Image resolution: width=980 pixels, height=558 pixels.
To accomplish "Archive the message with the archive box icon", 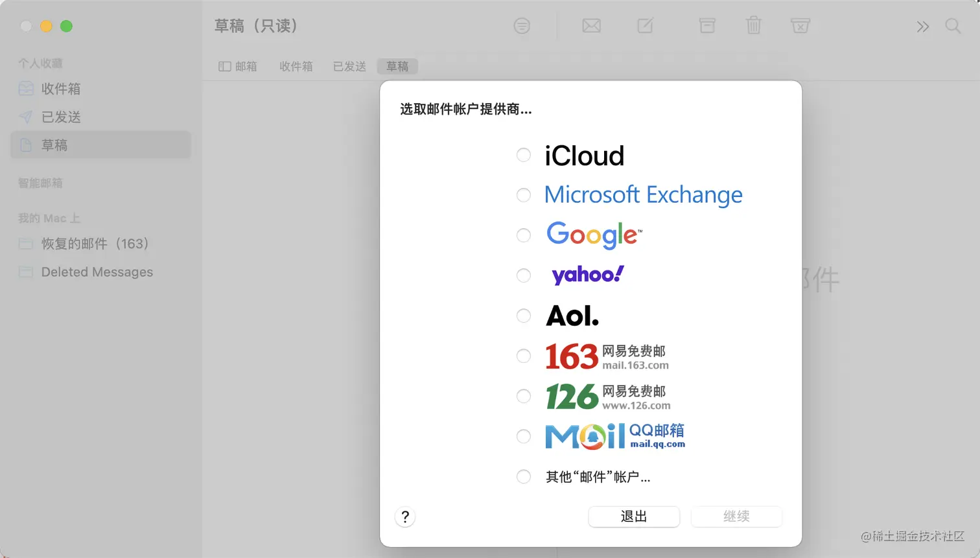I will pos(707,26).
